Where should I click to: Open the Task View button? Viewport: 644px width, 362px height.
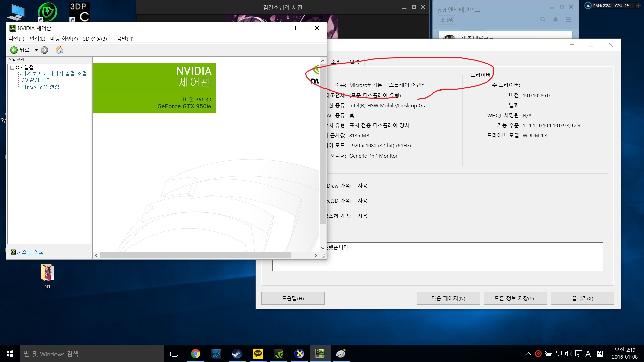174,354
